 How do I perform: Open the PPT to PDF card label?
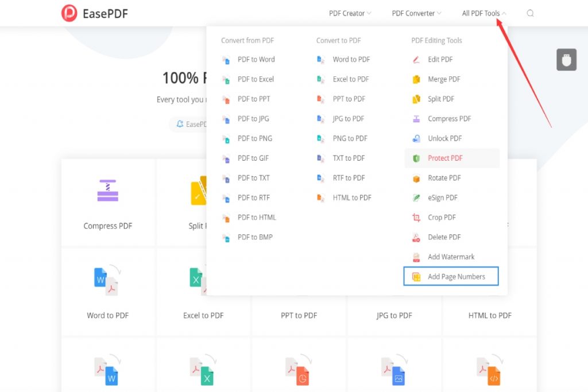point(299,316)
